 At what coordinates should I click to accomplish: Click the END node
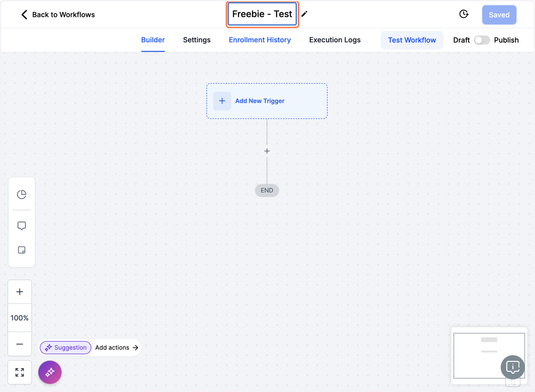(x=267, y=190)
